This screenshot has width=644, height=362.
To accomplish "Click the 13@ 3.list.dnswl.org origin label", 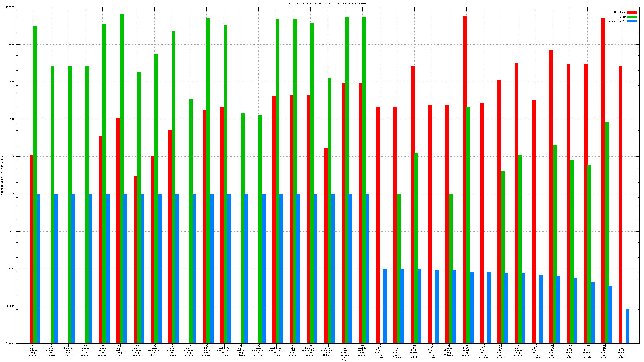I will pos(622,351).
